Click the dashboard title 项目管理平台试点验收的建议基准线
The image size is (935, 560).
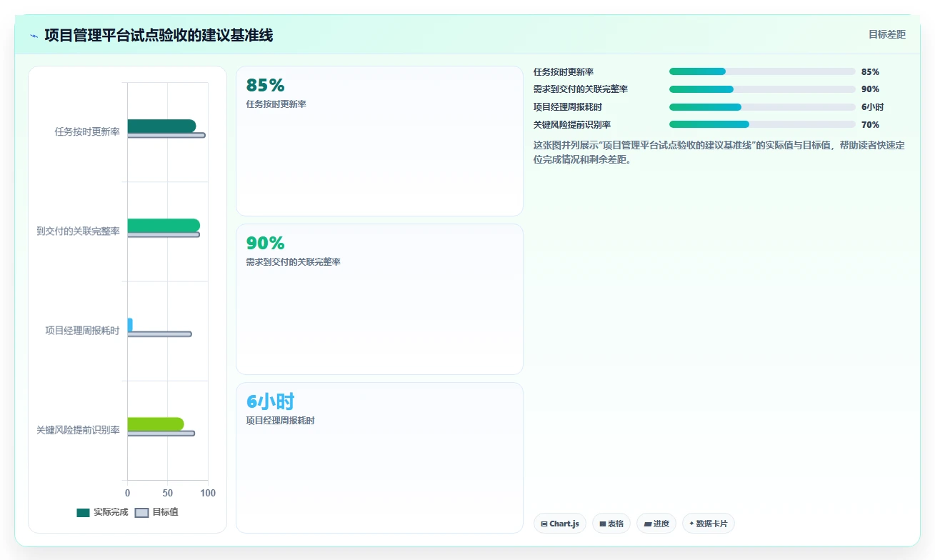159,35
